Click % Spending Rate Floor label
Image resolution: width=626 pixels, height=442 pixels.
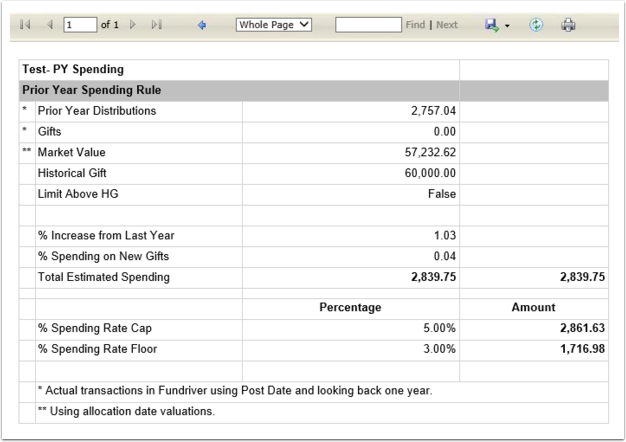point(97,349)
